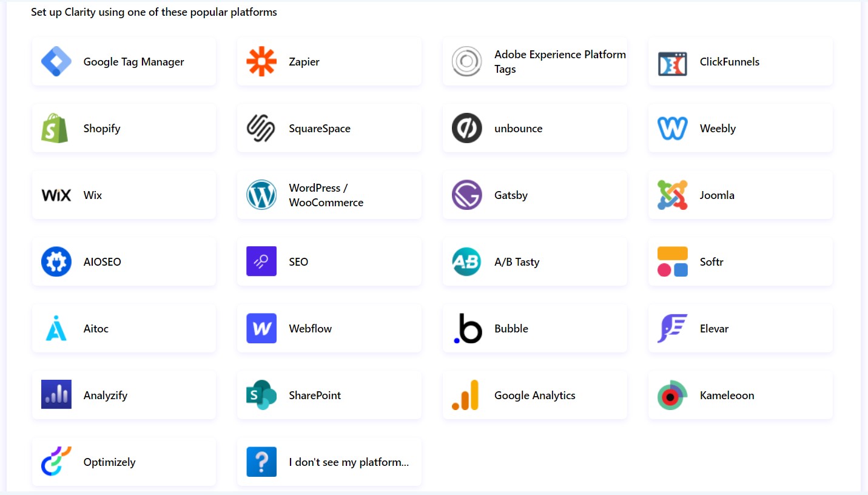The width and height of the screenshot is (868, 495).
Task: Click the "Aitoc" label
Action: click(96, 329)
